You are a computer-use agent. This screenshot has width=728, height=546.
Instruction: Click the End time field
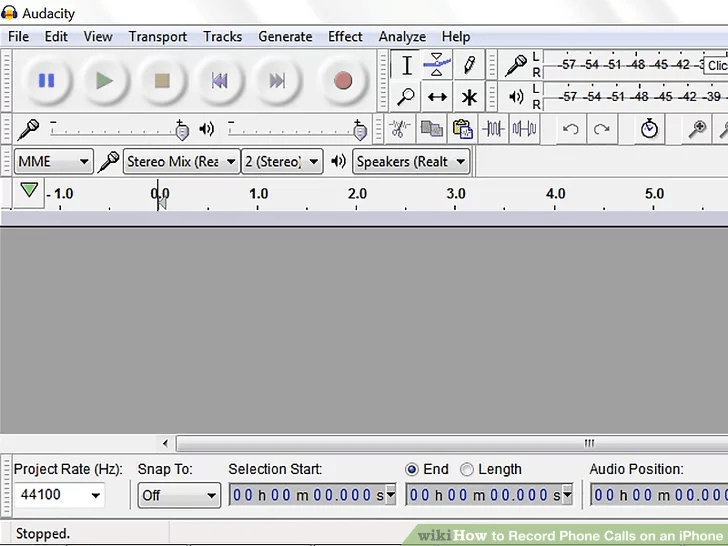[489, 495]
